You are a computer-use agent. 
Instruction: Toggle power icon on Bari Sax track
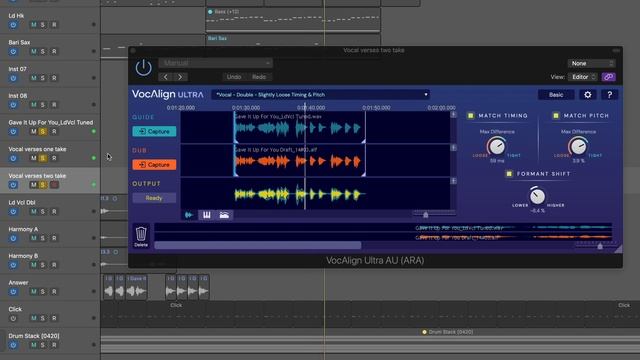pyautogui.click(x=13, y=51)
